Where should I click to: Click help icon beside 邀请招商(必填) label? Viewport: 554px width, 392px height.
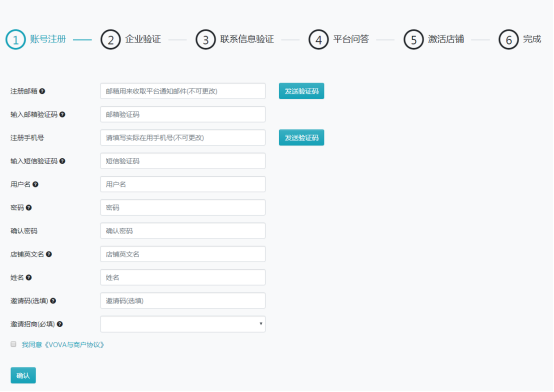pyautogui.click(x=60, y=324)
